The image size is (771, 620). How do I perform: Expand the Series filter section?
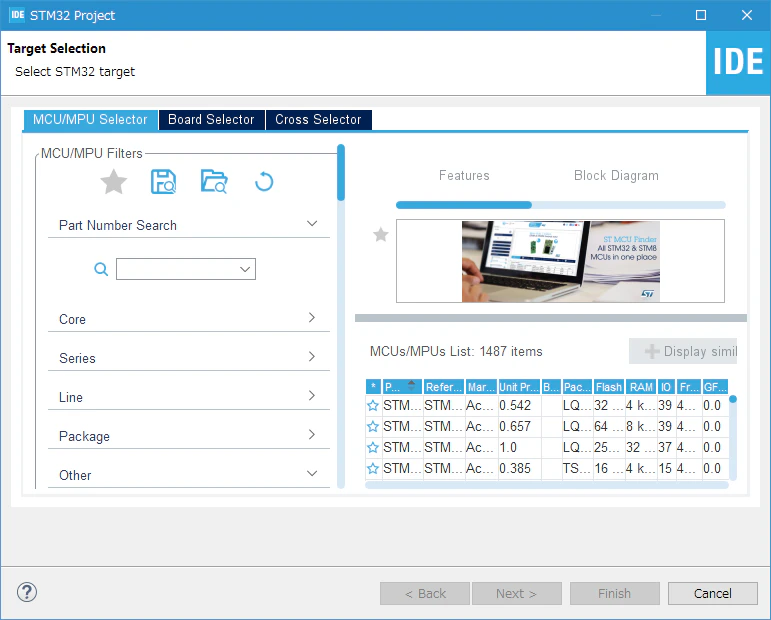(189, 358)
